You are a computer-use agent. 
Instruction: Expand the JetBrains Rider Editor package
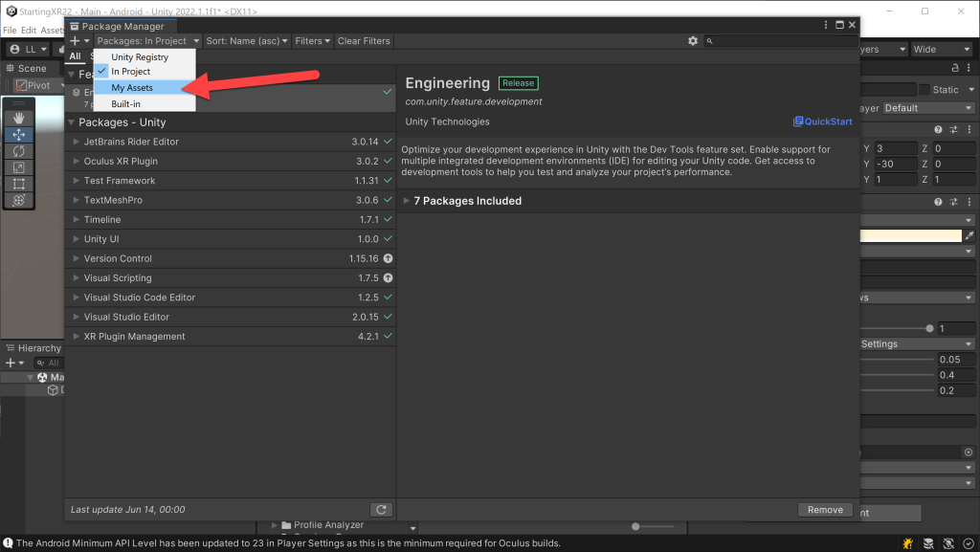pyautogui.click(x=76, y=142)
